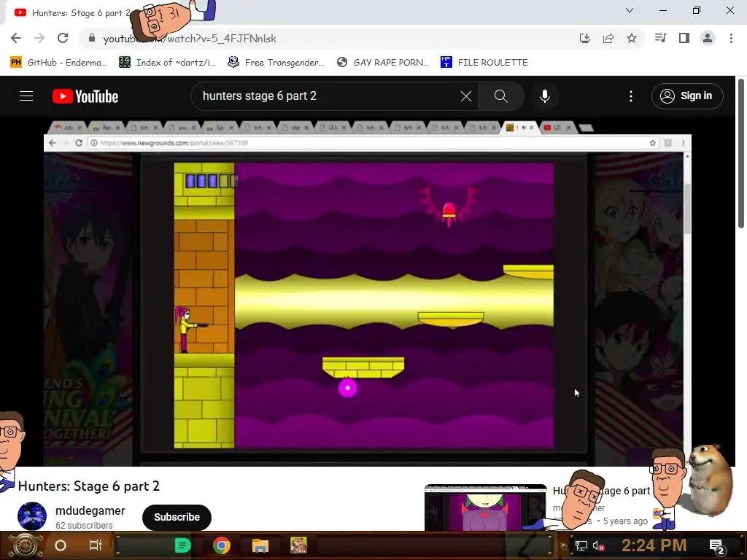Open the Chrome profile avatar

(x=708, y=38)
